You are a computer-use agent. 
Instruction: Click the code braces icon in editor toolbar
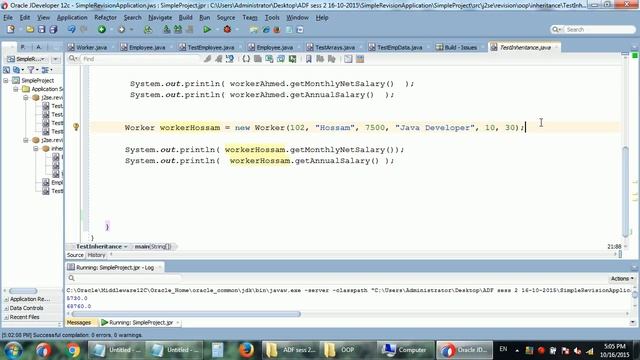click(x=246, y=59)
